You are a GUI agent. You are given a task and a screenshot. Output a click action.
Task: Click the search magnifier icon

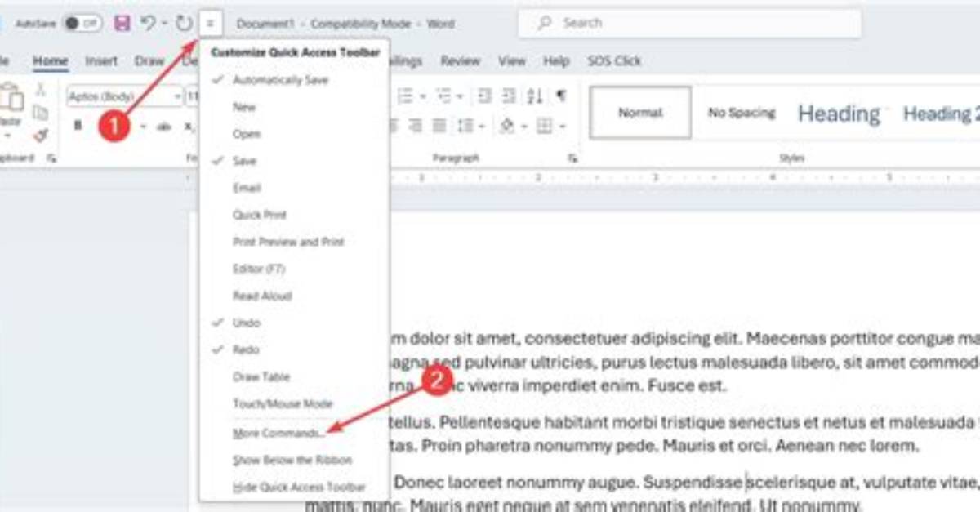pos(544,24)
